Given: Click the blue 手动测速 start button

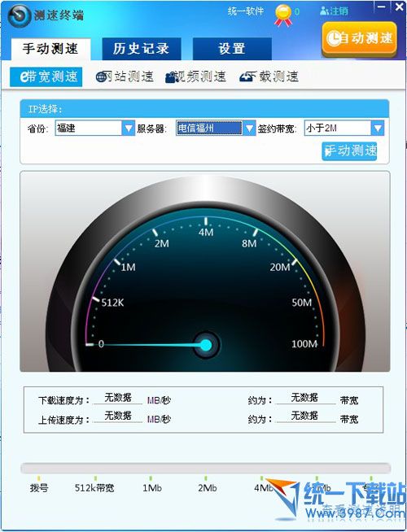Looking at the screenshot, I should point(349,151).
